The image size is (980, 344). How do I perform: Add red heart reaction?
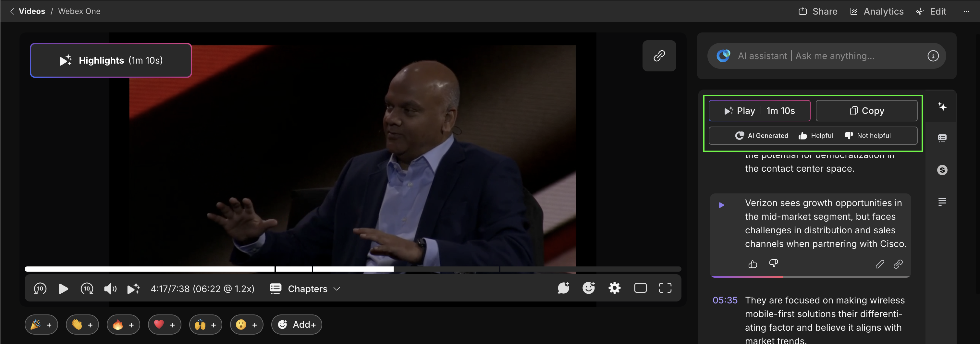165,325
